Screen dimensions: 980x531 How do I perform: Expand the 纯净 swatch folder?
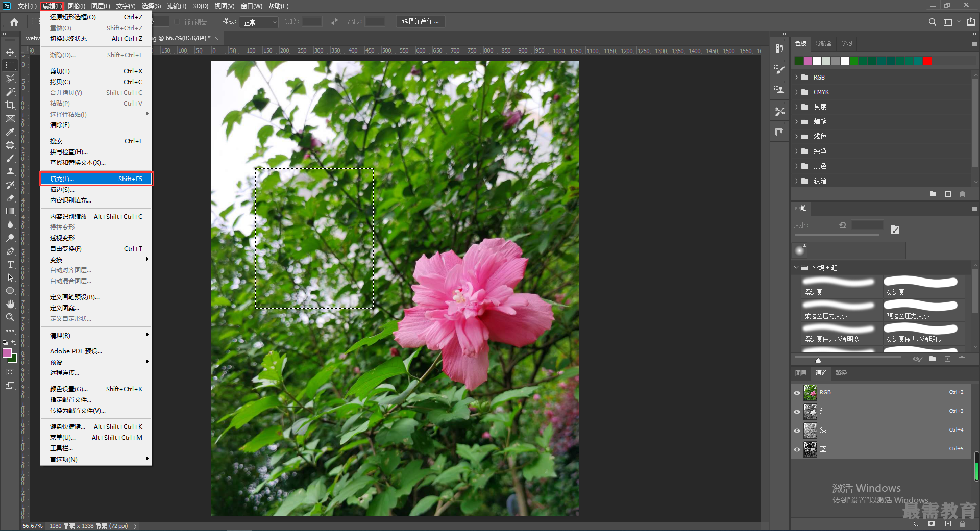(x=796, y=151)
